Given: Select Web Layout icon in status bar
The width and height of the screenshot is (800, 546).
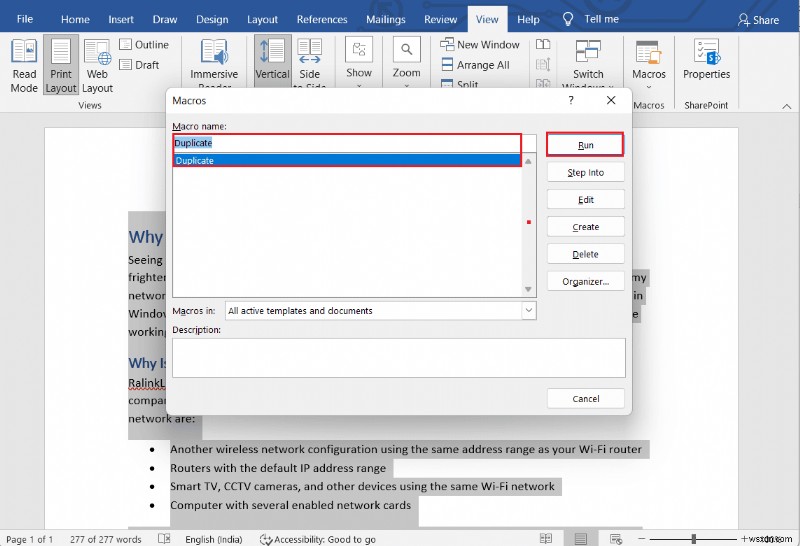Looking at the screenshot, I should pyautogui.click(x=616, y=539).
